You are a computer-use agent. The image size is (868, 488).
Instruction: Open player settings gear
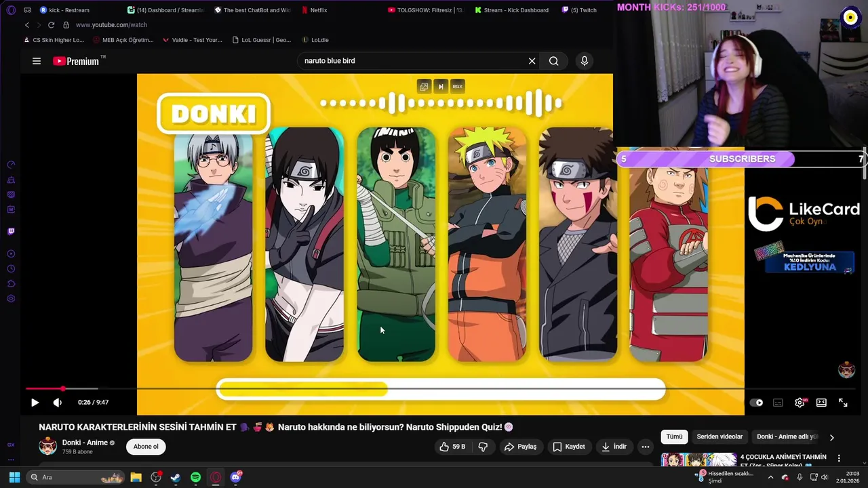800,403
